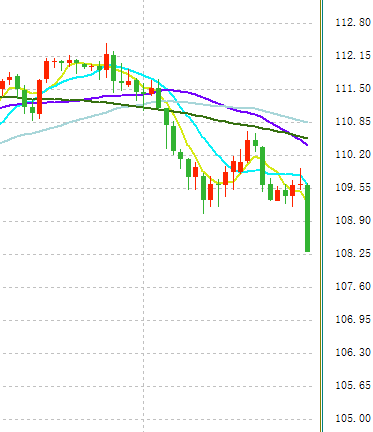This screenshot has height=432, width=373.
Task: Select the large final green candlestick
Action: (x=308, y=218)
